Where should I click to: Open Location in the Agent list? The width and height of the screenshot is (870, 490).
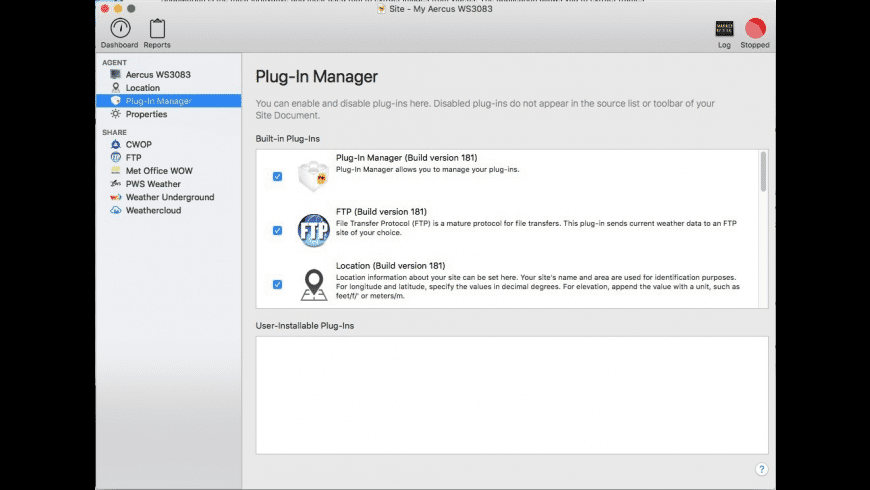pyautogui.click(x=142, y=88)
